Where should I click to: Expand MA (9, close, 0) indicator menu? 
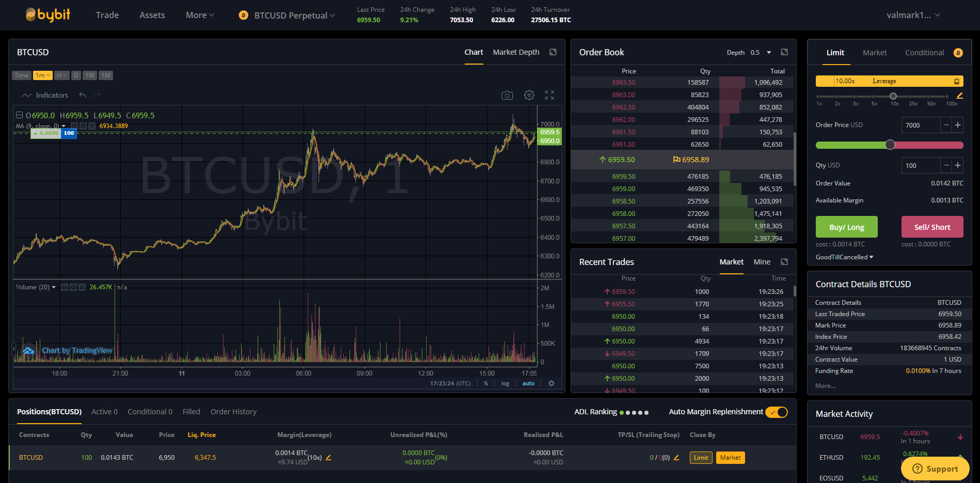64,126
